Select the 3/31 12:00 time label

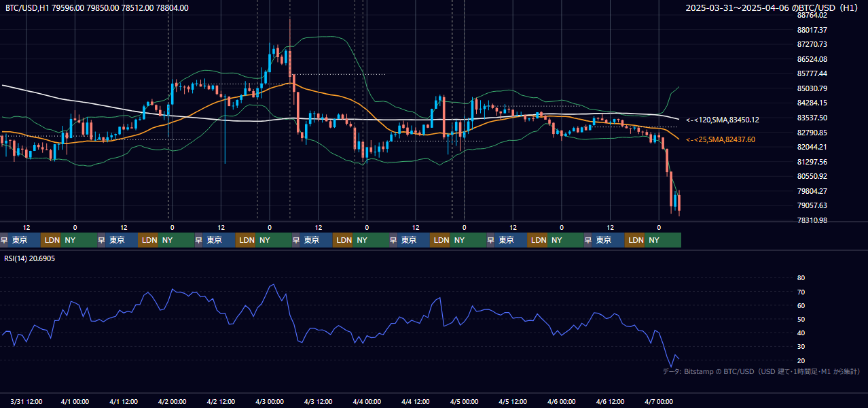pyautogui.click(x=27, y=401)
